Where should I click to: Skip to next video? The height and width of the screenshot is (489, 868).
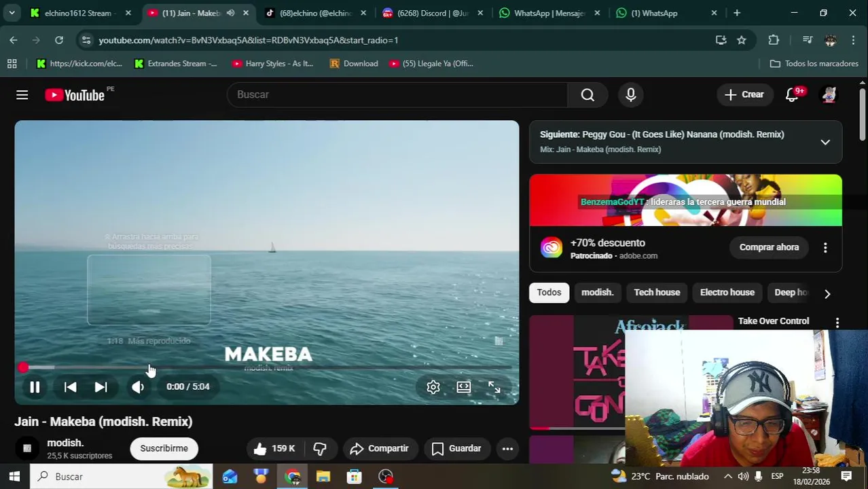(x=101, y=387)
